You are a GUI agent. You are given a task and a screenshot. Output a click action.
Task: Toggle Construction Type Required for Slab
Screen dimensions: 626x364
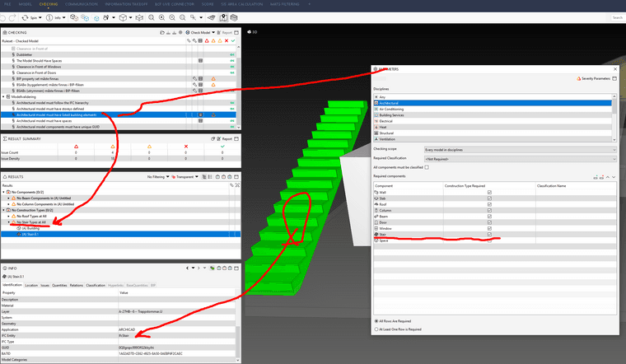tap(489, 198)
